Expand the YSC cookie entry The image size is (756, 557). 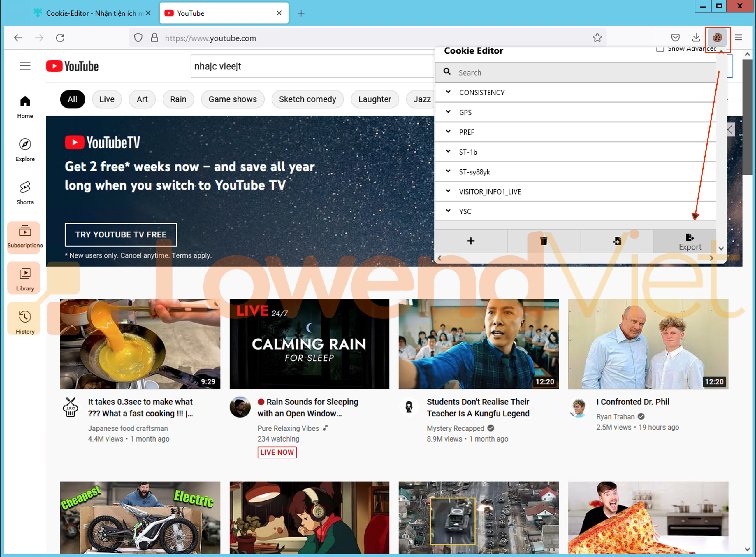click(x=465, y=211)
